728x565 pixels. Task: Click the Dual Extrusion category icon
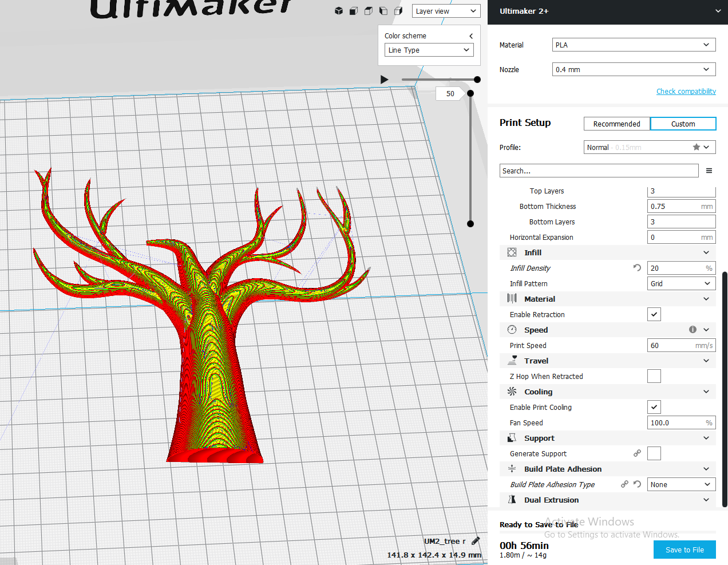[512, 499]
